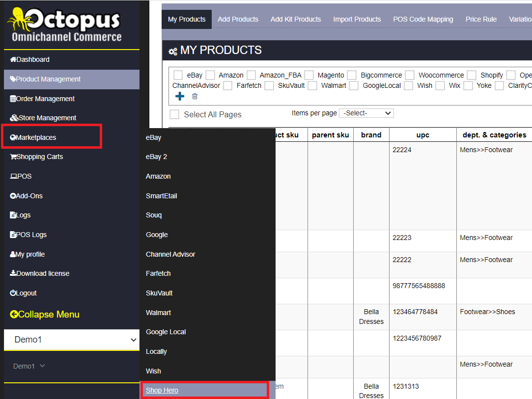Check the Shopify channel checkbox
Screen dimensions: 532x399
click(472, 75)
